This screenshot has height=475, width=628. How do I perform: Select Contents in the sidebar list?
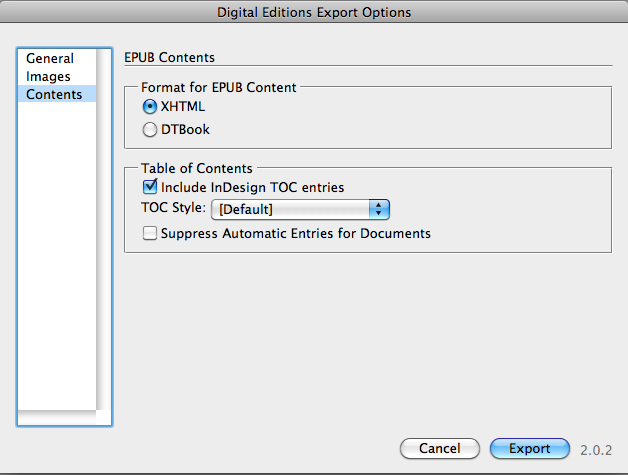click(x=54, y=94)
